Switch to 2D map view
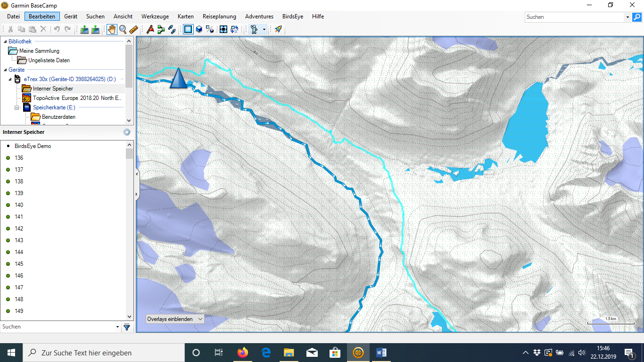Screen dimensions: 644x362 point(188,29)
